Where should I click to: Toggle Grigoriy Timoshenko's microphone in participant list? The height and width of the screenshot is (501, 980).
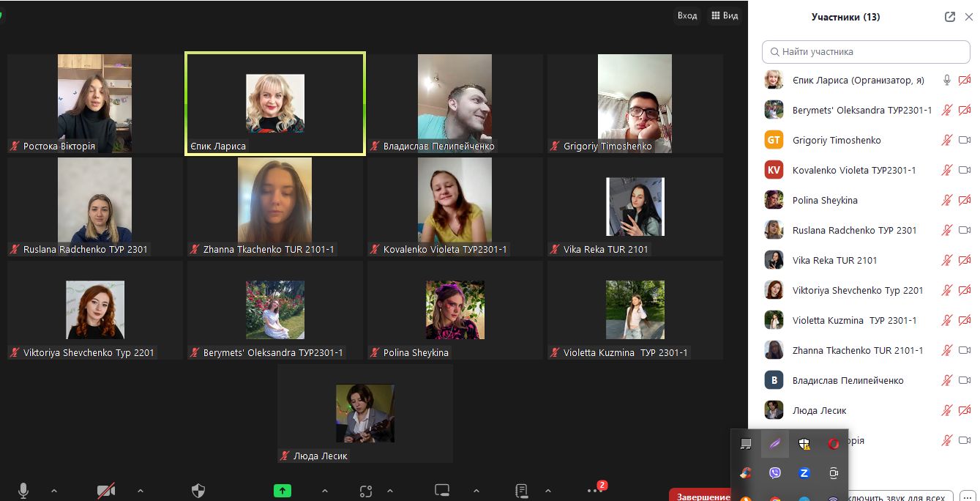[946, 140]
